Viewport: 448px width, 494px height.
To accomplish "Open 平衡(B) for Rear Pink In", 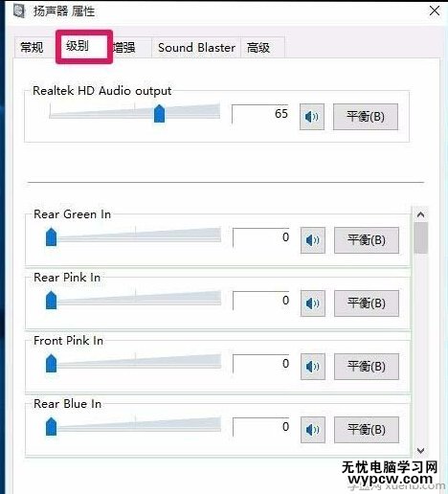I will coord(367,303).
